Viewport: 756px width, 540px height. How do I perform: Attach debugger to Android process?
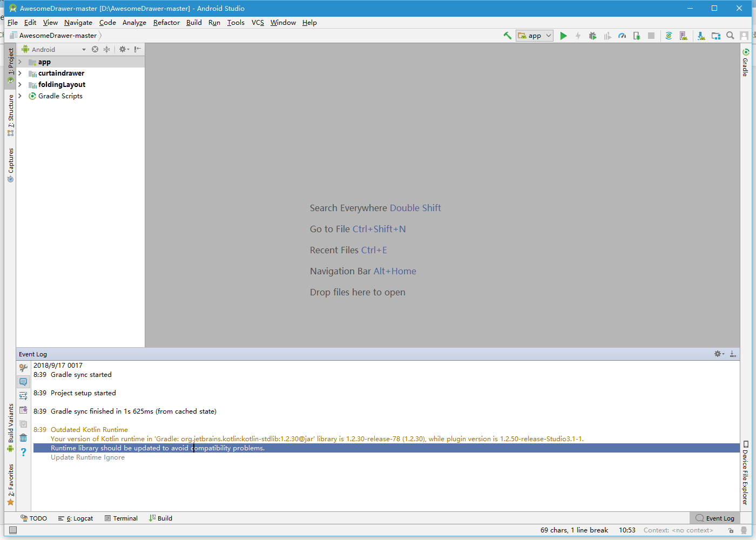[637, 36]
